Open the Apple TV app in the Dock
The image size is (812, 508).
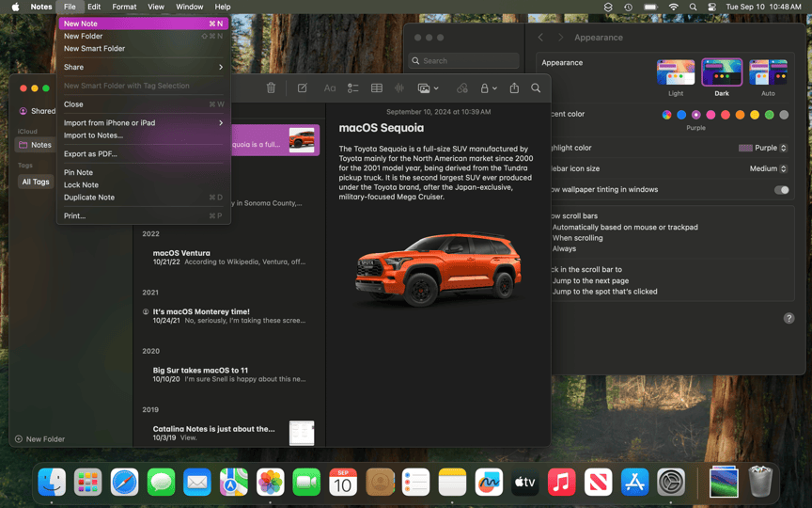[525, 482]
